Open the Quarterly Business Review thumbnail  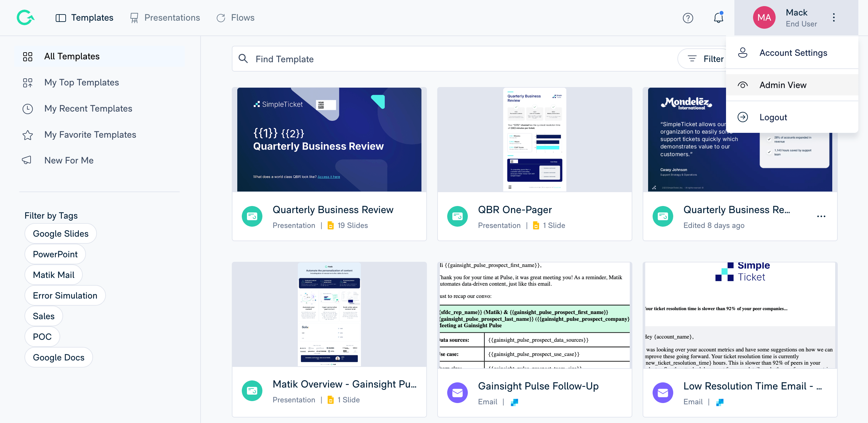point(329,139)
